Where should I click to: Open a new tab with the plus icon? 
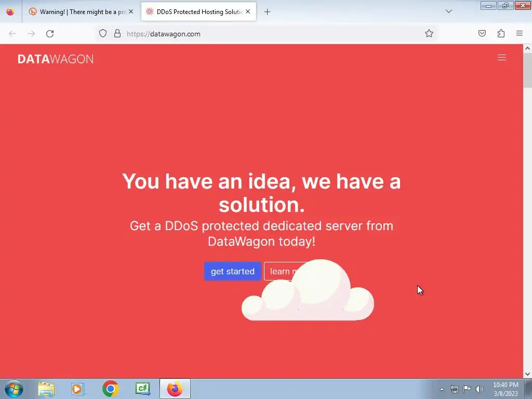tap(268, 12)
